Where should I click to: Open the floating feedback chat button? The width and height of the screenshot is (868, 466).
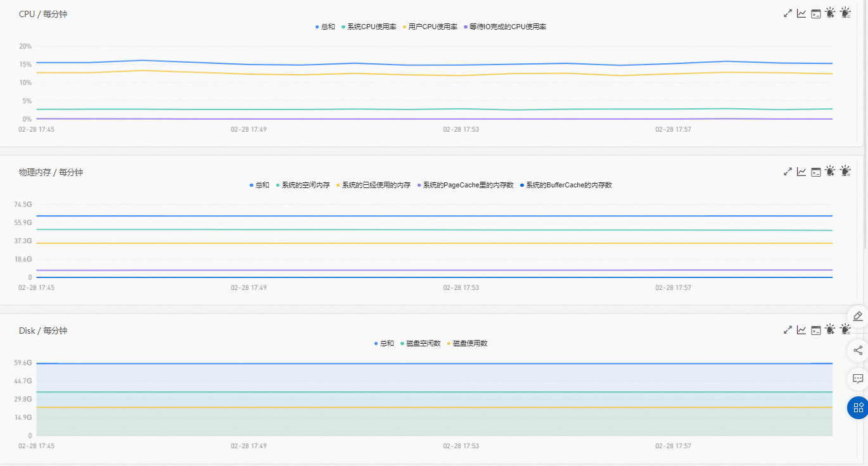(858, 379)
